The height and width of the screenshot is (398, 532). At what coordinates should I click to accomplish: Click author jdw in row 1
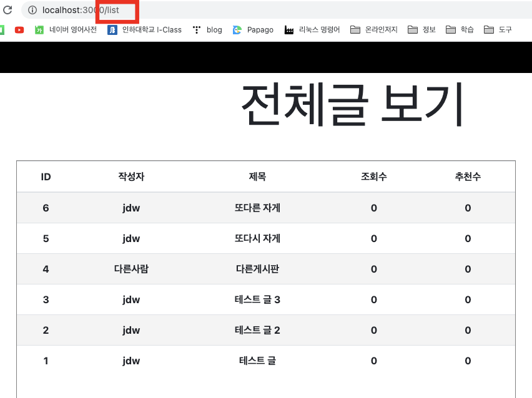coord(131,361)
